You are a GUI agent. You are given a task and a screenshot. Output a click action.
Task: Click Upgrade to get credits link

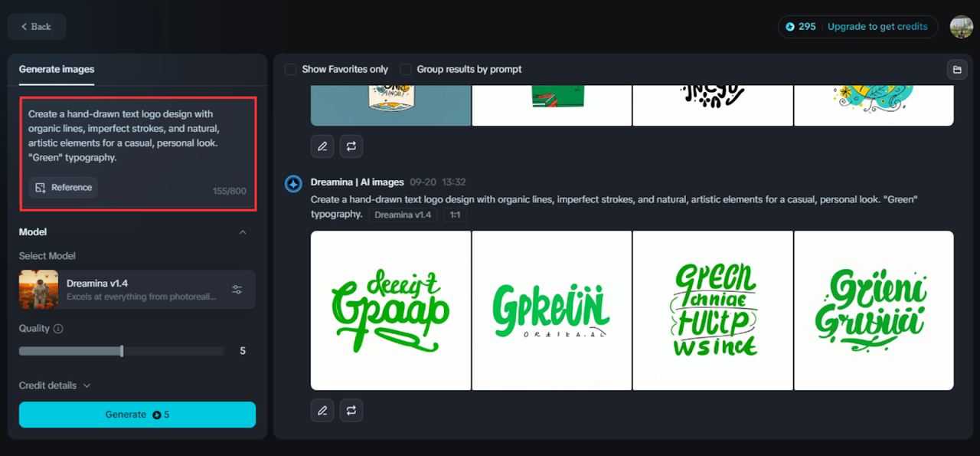coord(877,26)
